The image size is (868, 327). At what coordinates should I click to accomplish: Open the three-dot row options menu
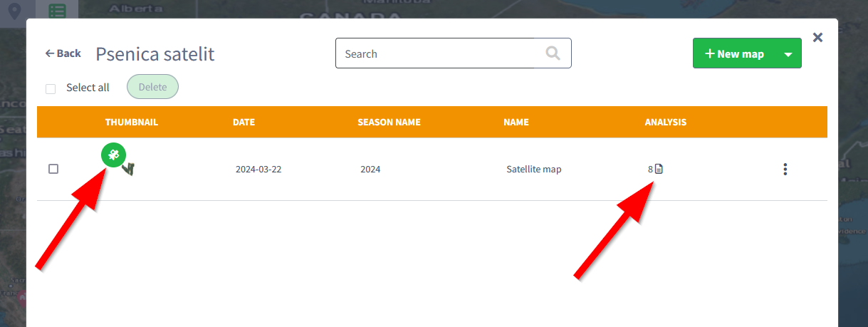pyautogui.click(x=785, y=169)
